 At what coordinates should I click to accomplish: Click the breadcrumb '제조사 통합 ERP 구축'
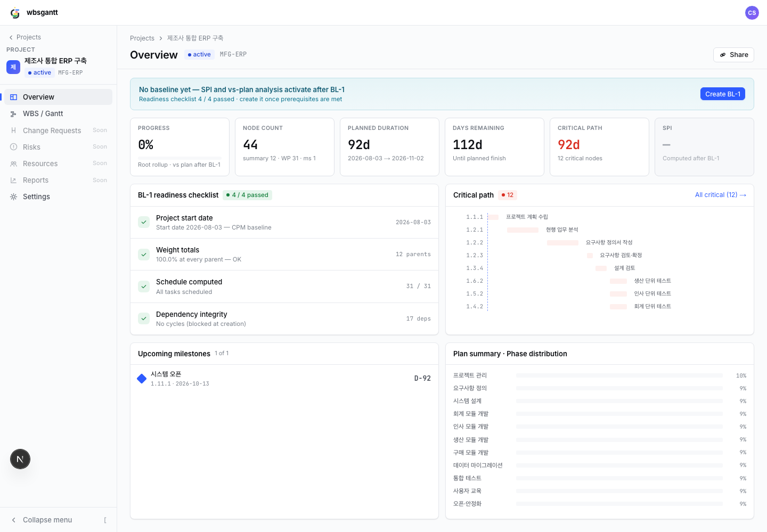coord(195,38)
